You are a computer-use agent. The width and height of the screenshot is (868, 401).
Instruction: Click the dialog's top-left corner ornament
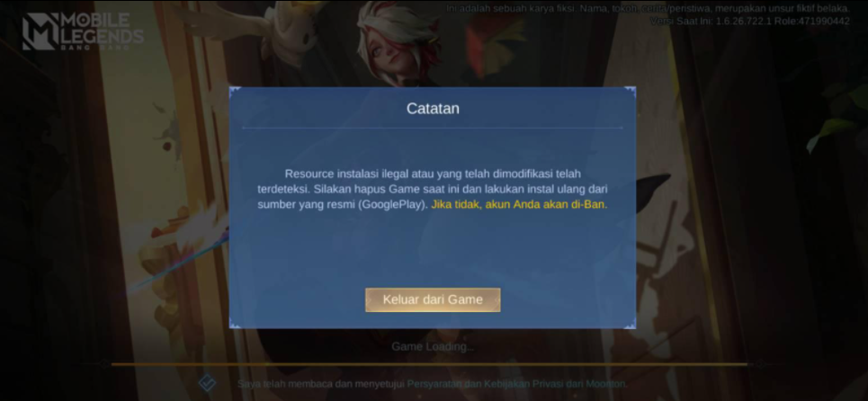pos(235,92)
